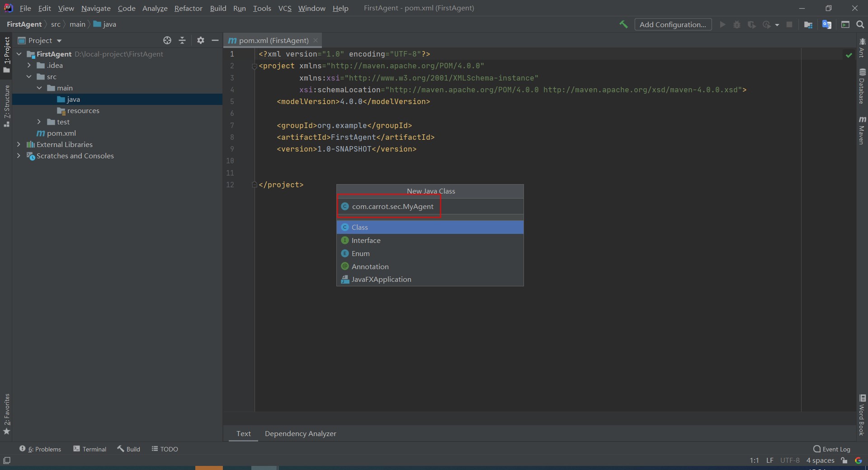Viewport: 868px width, 470px height.
Task: Open the Refactor menu
Action: pos(189,8)
